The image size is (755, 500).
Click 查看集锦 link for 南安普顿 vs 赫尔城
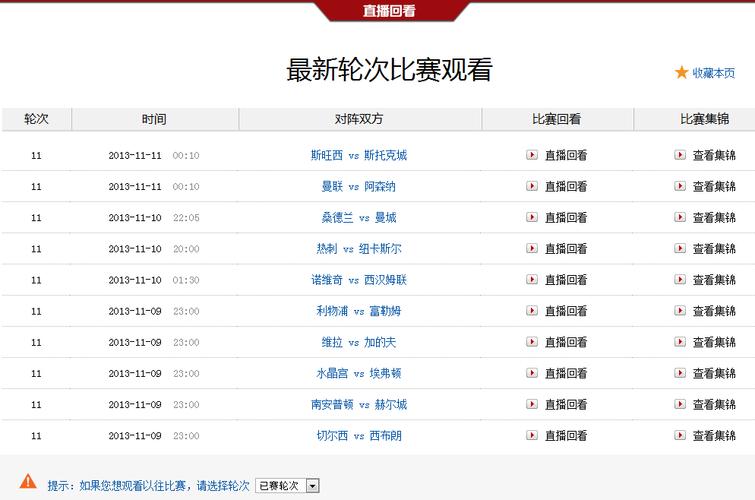[x=714, y=405]
